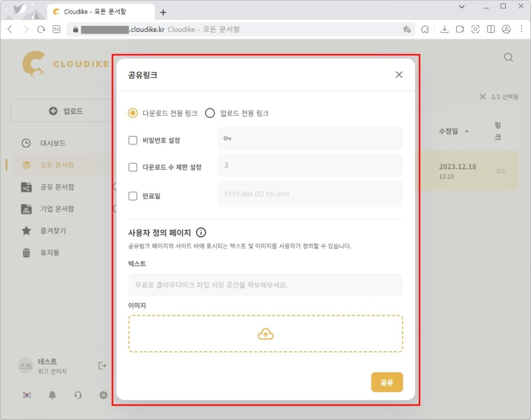Click the logout icon next to 테스트
Screen dimensions: 531x420
point(102,366)
